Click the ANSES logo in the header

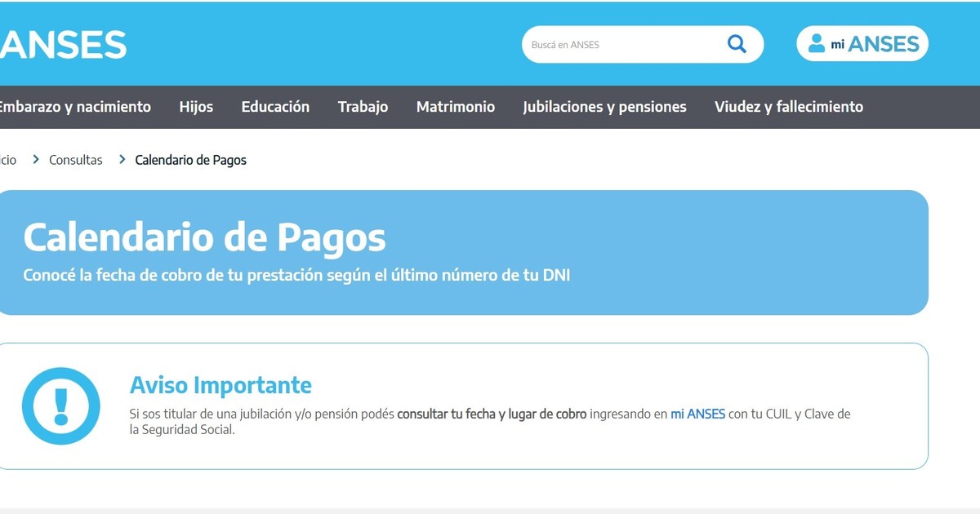coord(63,44)
